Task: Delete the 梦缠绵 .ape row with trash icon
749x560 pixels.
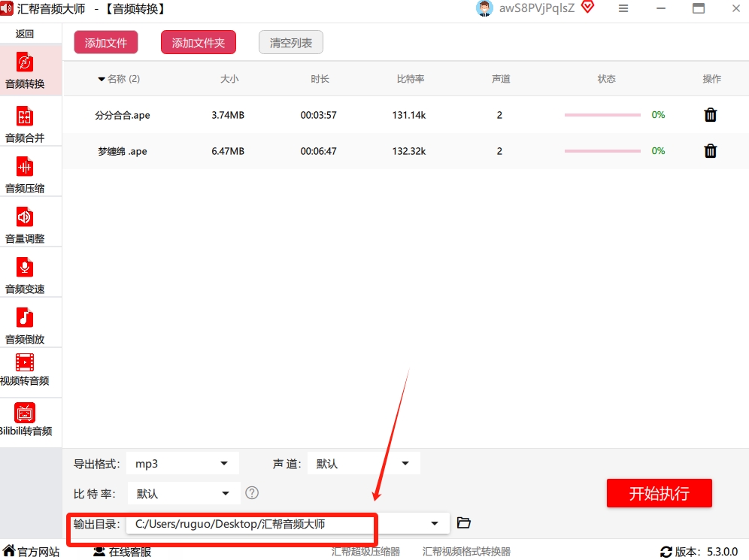Action: (x=711, y=151)
